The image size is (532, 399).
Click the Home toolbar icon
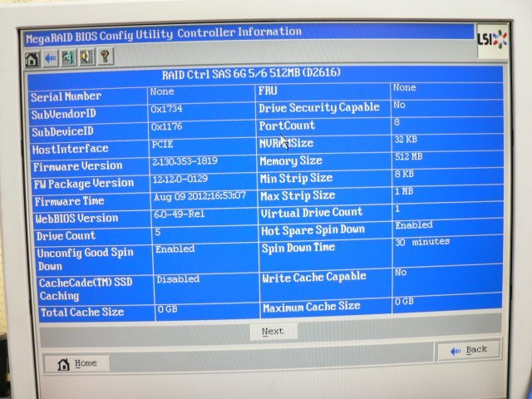point(32,59)
